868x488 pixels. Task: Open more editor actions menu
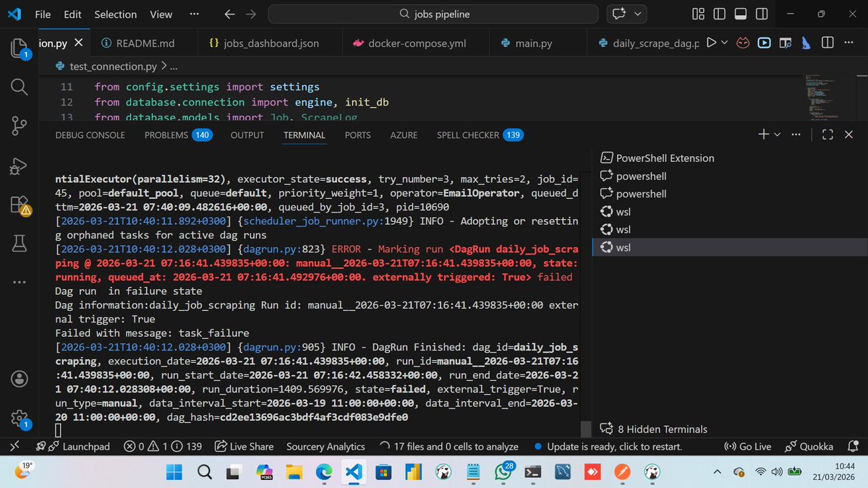click(x=848, y=43)
